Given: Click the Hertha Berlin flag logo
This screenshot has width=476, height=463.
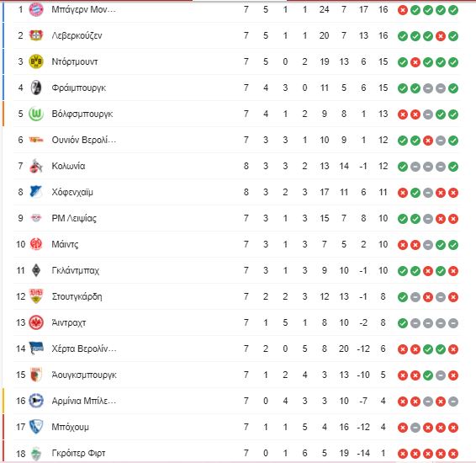Looking at the screenshot, I should pyautogui.click(x=36, y=349).
